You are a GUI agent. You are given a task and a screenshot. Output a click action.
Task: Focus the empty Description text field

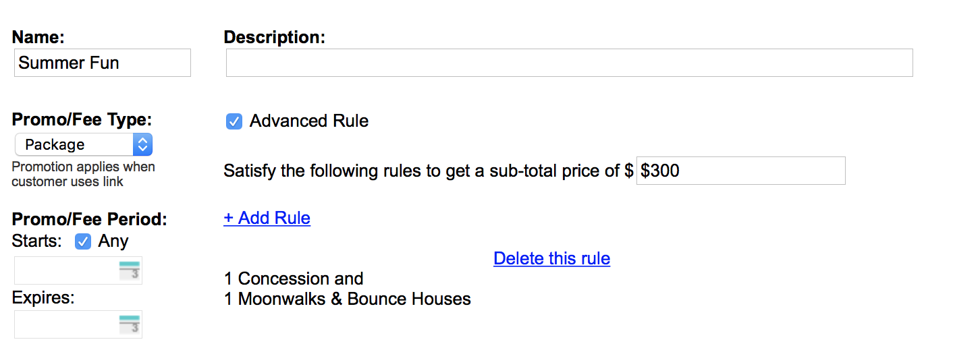570,63
